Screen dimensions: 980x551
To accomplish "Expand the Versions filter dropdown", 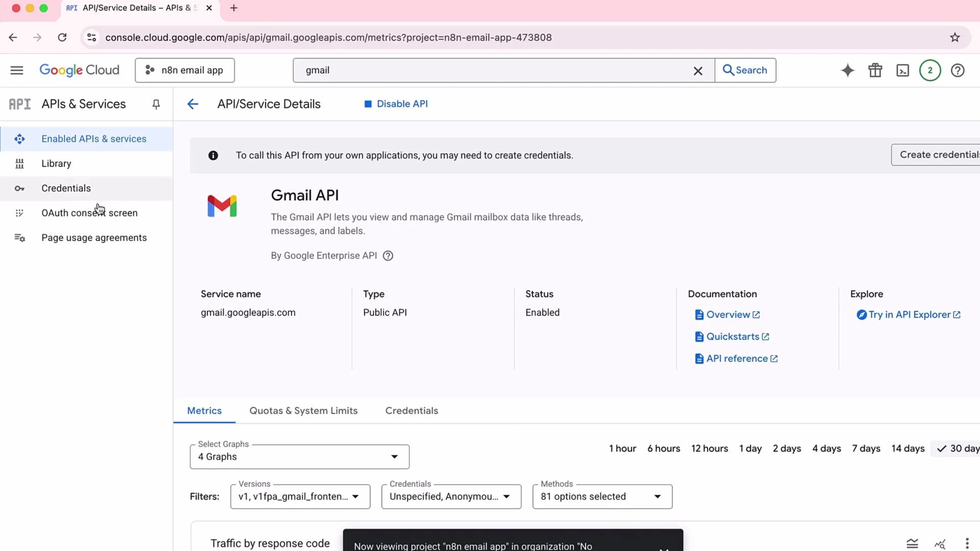I will (x=300, y=496).
